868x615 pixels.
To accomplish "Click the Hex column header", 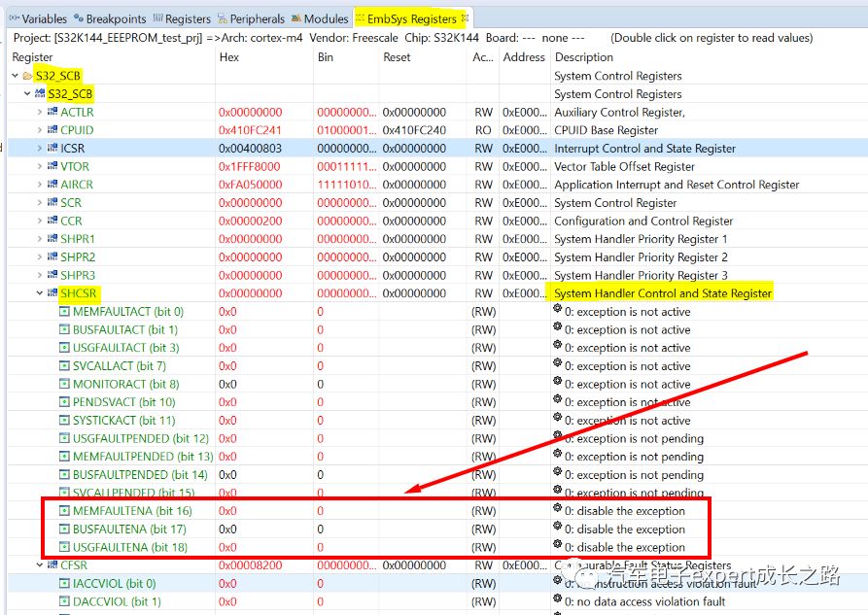I will pos(229,57).
